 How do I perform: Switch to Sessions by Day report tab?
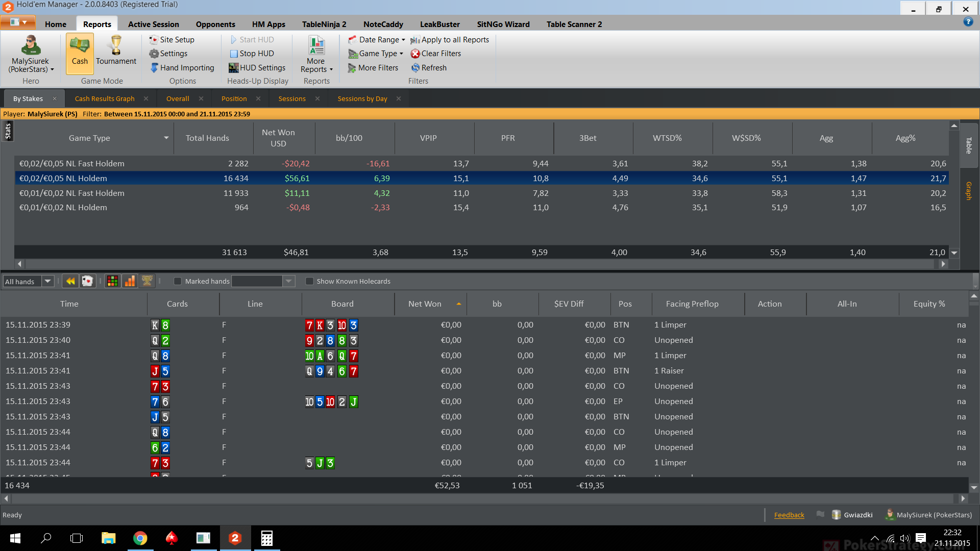click(x=362, y=98)
